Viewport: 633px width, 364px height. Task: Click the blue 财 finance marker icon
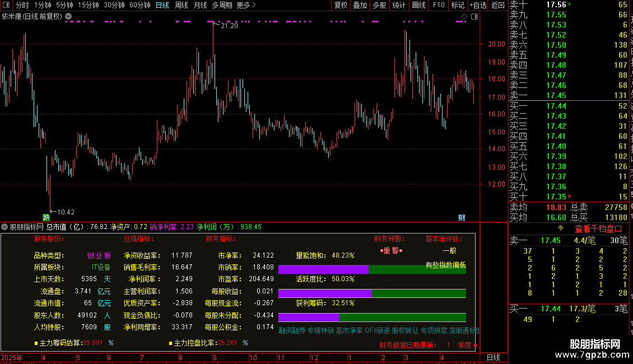point(462,217)
